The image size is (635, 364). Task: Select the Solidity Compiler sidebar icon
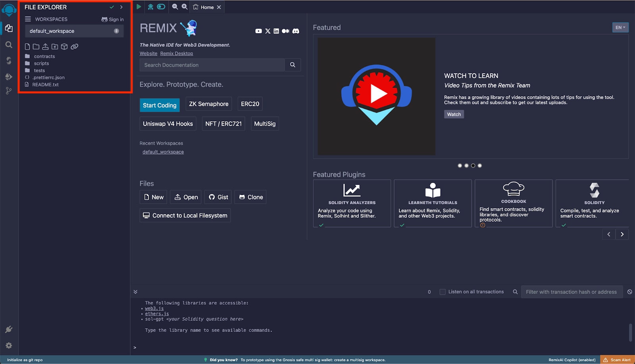9,61
